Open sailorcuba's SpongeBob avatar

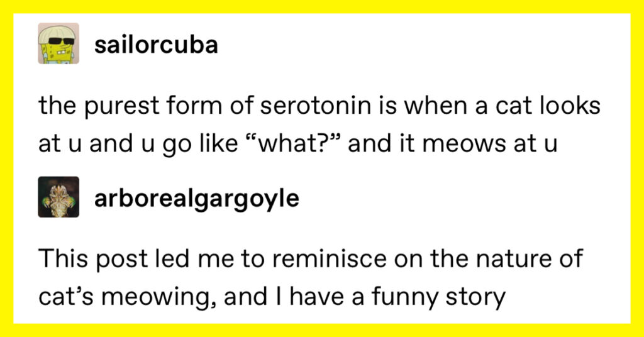(x=58, y=43)
